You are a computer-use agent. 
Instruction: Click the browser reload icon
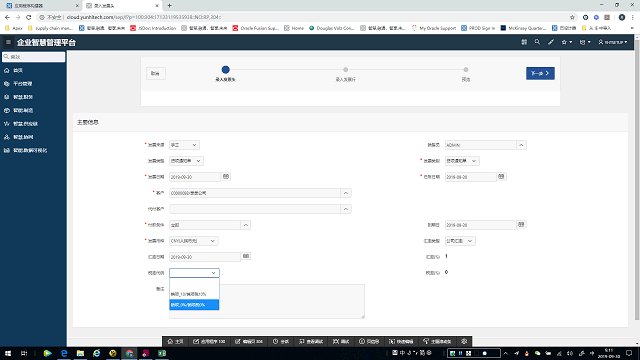click(29, 17)
